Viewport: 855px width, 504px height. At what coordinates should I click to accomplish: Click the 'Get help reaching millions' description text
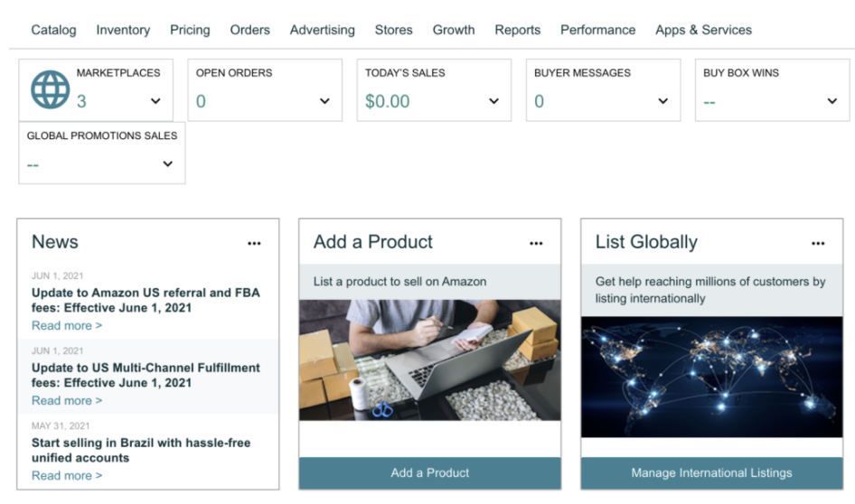tap(710, 290)
